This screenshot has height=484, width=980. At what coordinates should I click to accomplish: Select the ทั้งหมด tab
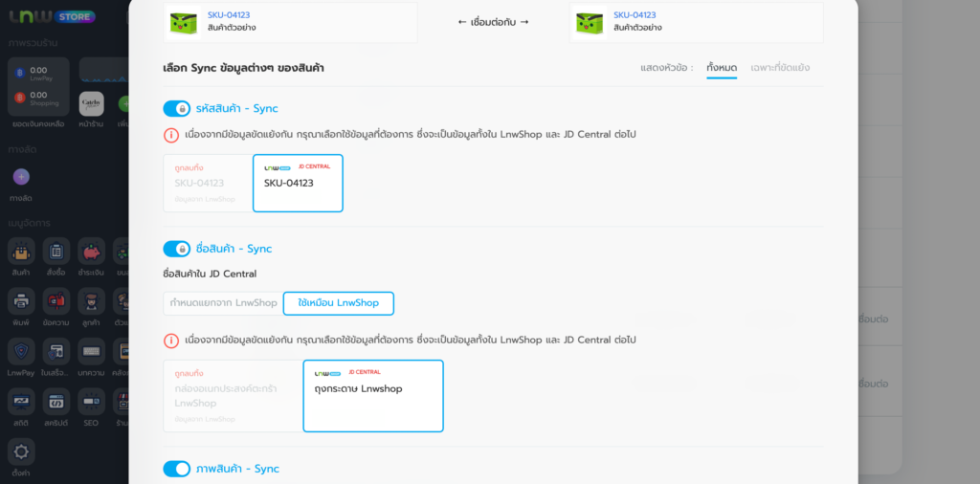(722, 68)
